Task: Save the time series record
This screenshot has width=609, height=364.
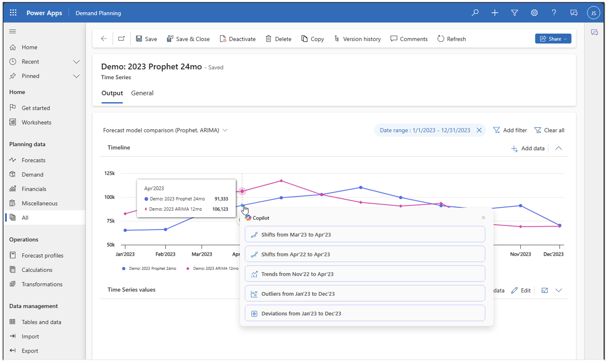Action: point(146,39)
